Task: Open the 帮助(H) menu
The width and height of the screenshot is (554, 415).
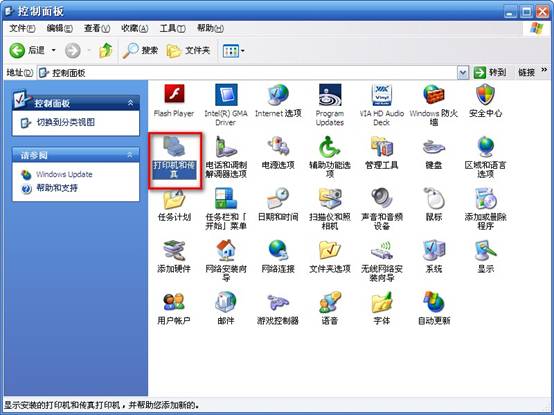Action: (210, 28)
